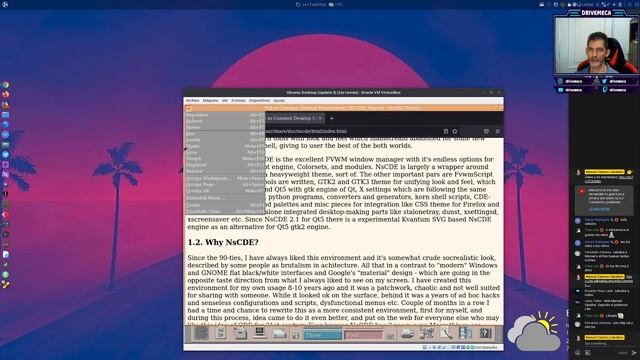640x360 pixels.
Task: Open the Máquina menu in VirtualBox
Action: 211,100
